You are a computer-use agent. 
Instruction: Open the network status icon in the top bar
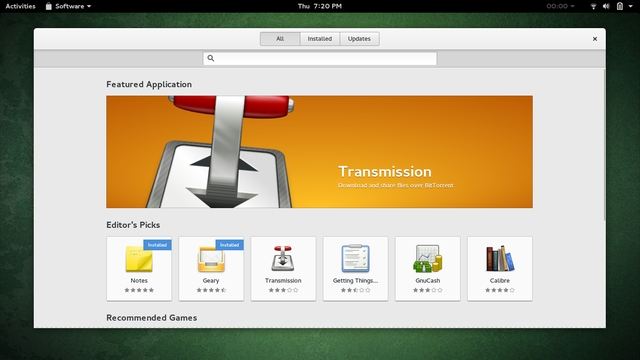pyautogui.click(x=593, y=6)
